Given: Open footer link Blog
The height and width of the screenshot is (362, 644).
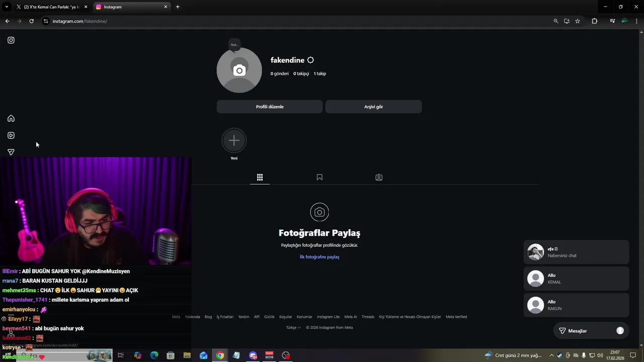Looking at the screenshot, I should (x=208, y=317).
